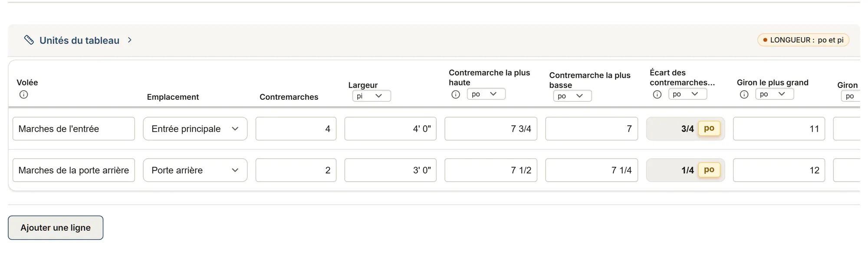Expand the Unités du tableau chevron
The width and height of the screenshot is (868, 258).
point(129,40)
